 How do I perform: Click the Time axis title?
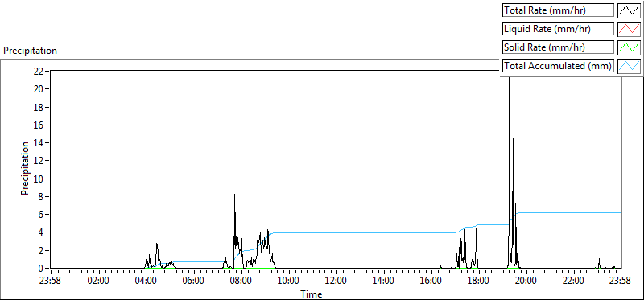[312, 294]
